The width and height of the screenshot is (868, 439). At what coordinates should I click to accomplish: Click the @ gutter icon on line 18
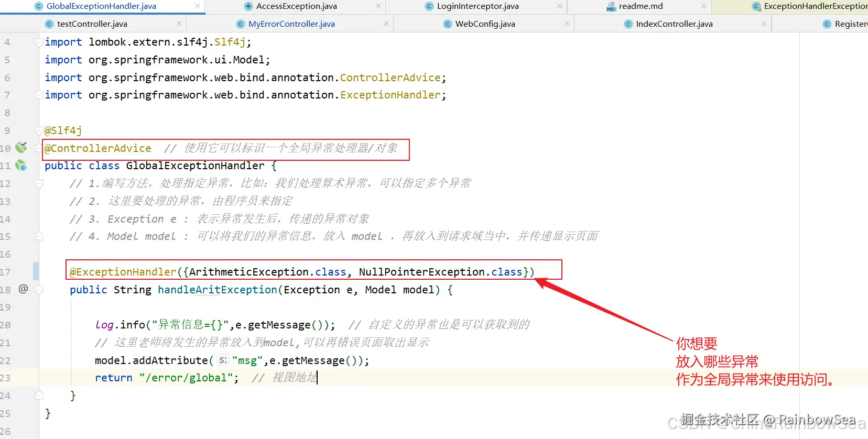pos(23,289)
